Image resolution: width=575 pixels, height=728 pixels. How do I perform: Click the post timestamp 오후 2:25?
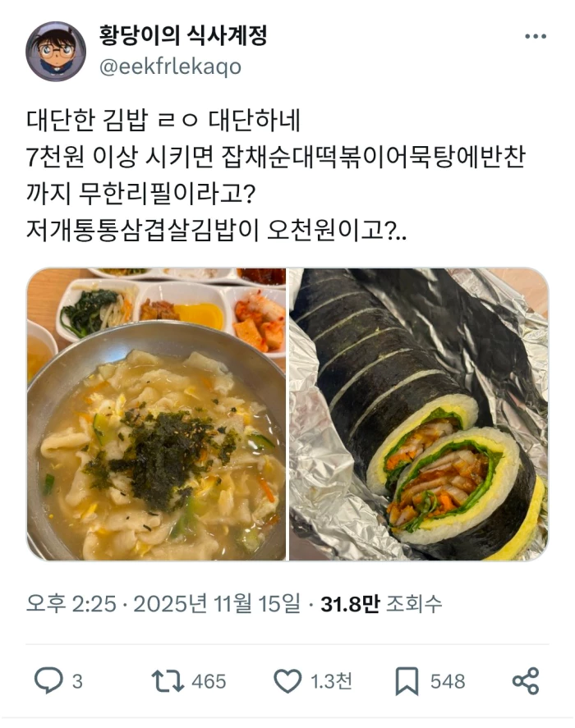pyautogui.click(x=71, y=603)
